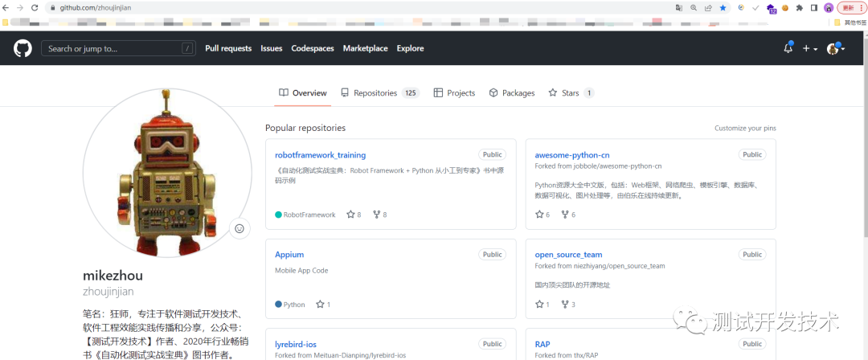This screenshot has height=360, width=868.
Task: Click the browser forward arrow
Action: (x=20, y=8)
